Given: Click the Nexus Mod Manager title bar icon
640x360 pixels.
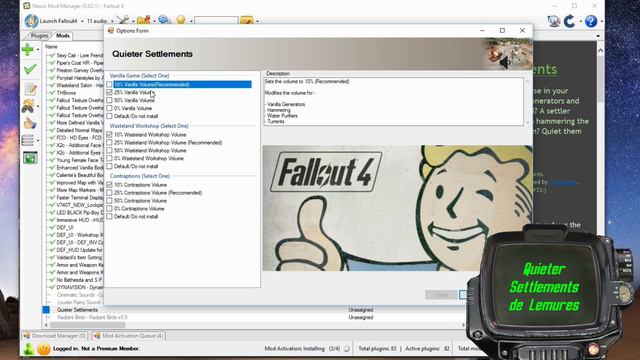Looking at the screenshot, I should pyautogui.click(x=27, y=6).
